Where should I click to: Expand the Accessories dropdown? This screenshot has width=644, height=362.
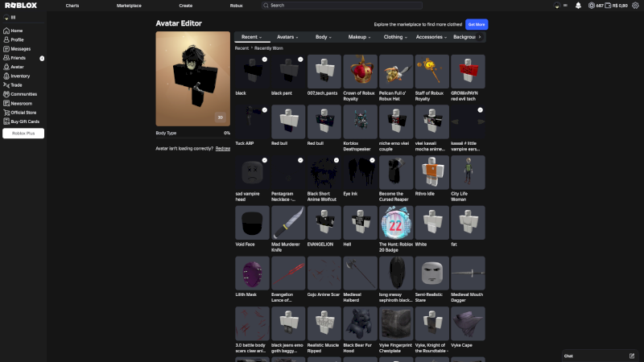pos(431,37)
